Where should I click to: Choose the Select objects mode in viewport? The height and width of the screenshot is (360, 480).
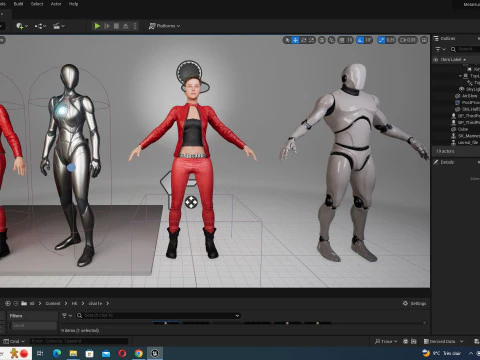click(287, 40)
